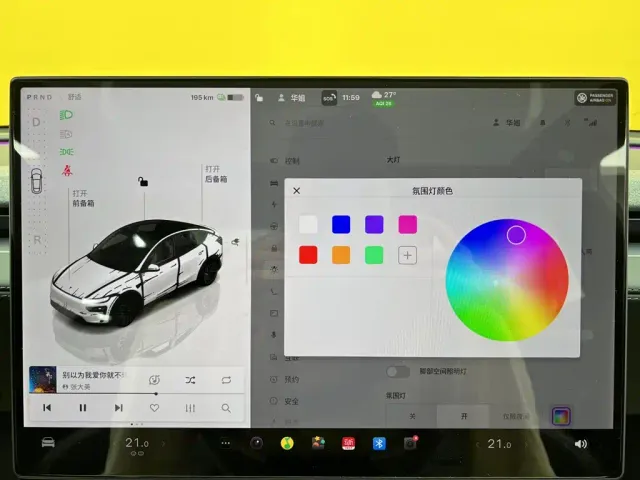Select the green color swatch

pos(374,255)
